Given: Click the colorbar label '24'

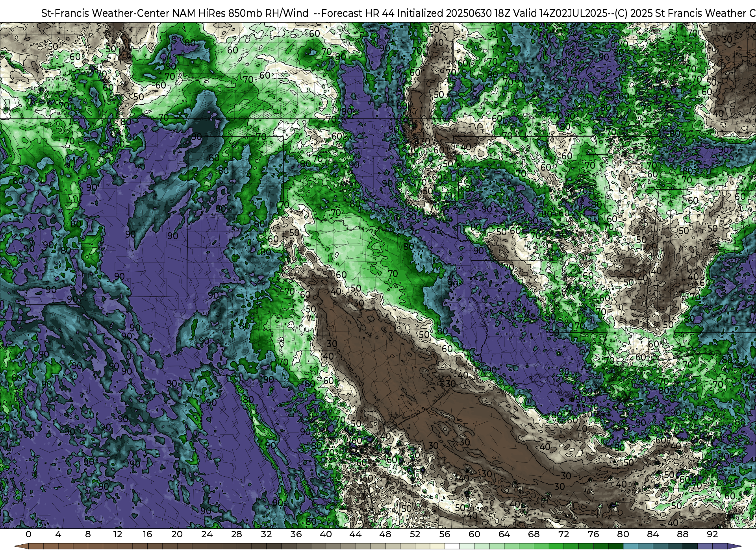Looking at the screenshot, I should (207, 534).
